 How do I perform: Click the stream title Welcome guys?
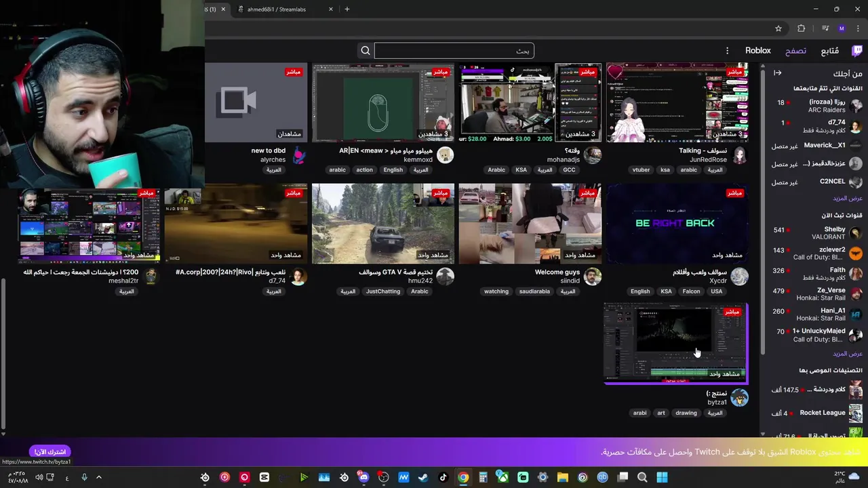[x=557, y=272]
